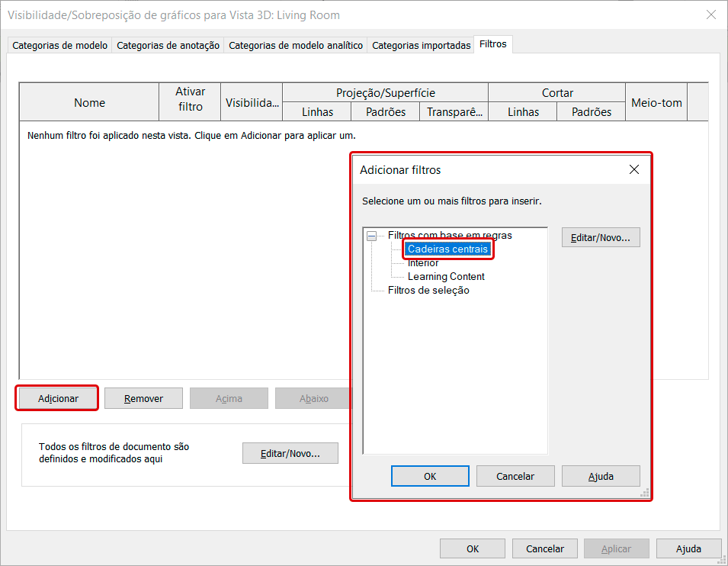
Task: Confirm with OK in Adicionar filtros dialog
Action: (430, 476)
